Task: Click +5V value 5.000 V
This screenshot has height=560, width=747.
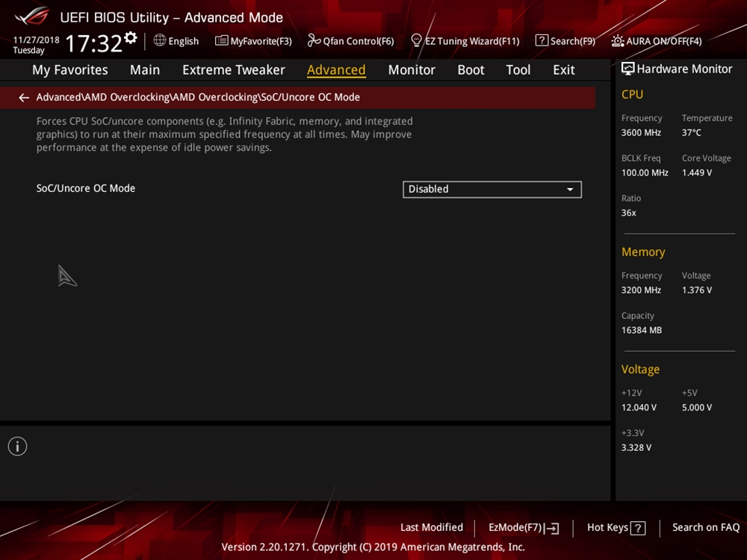Action: (x=696, y=408)
